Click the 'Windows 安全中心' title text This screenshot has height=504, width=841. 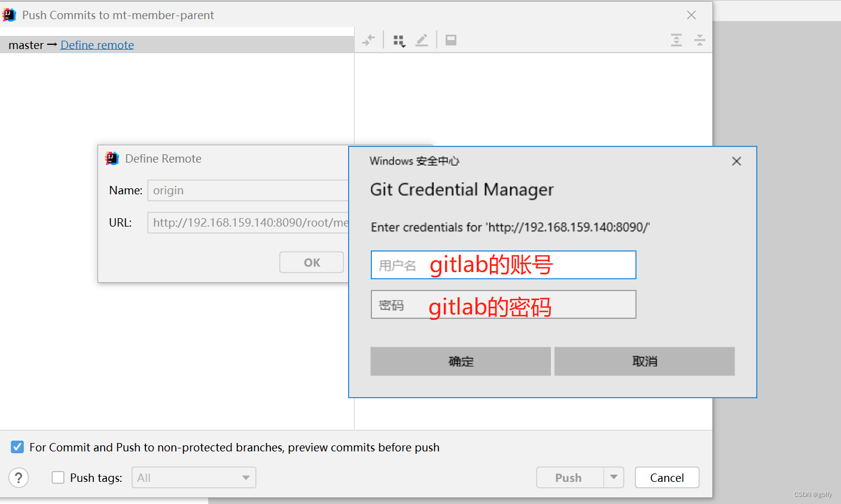pos(415,161)
